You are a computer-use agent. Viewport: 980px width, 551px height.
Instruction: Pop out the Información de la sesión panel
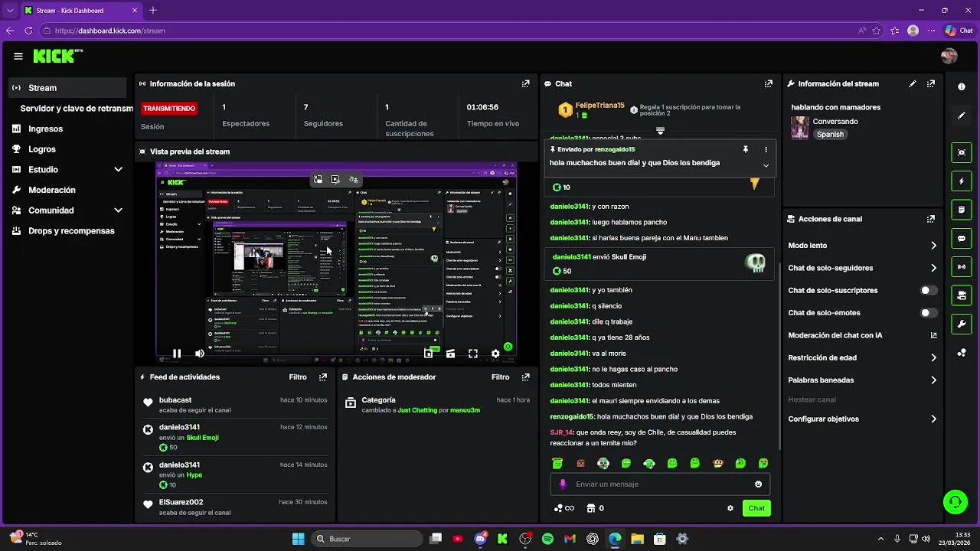click(525, 83)
